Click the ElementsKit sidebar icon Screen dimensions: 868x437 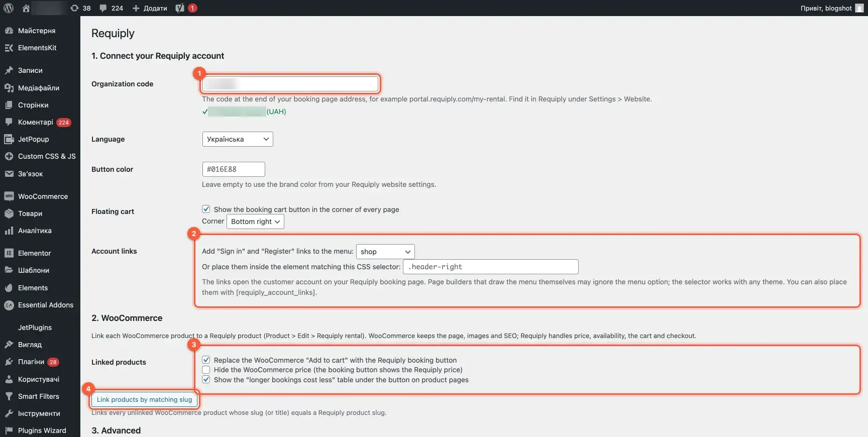click(9, 48)
